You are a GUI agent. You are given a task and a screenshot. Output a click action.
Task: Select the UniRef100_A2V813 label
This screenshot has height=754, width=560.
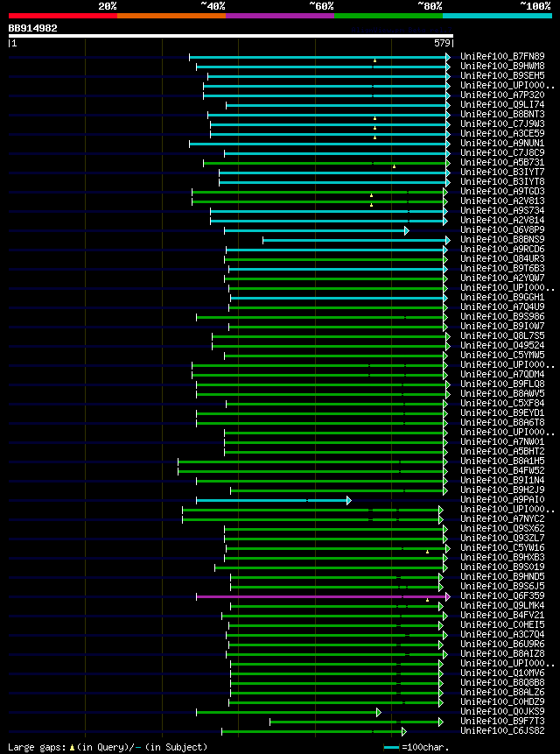pos(502,201)
